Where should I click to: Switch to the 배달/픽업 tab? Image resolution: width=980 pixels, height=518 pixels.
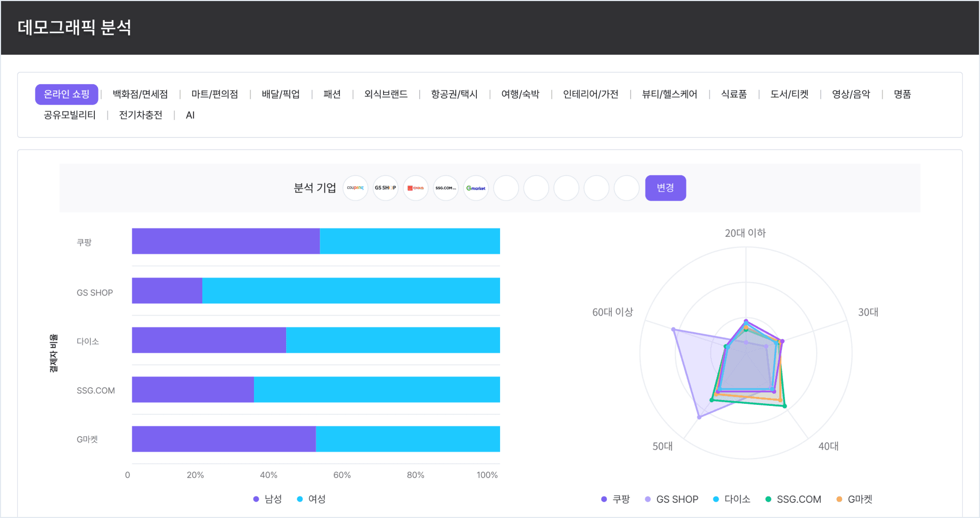click(x=281, y=94)
